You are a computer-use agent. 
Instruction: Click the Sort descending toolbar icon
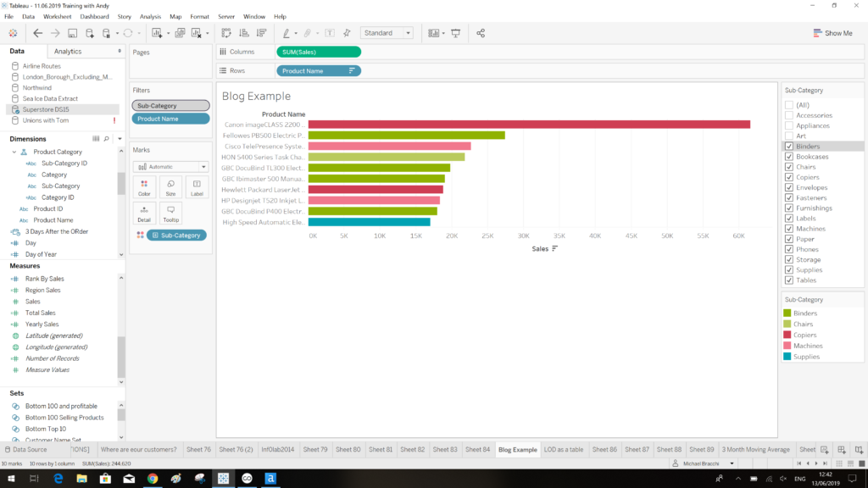click(261, 33)
